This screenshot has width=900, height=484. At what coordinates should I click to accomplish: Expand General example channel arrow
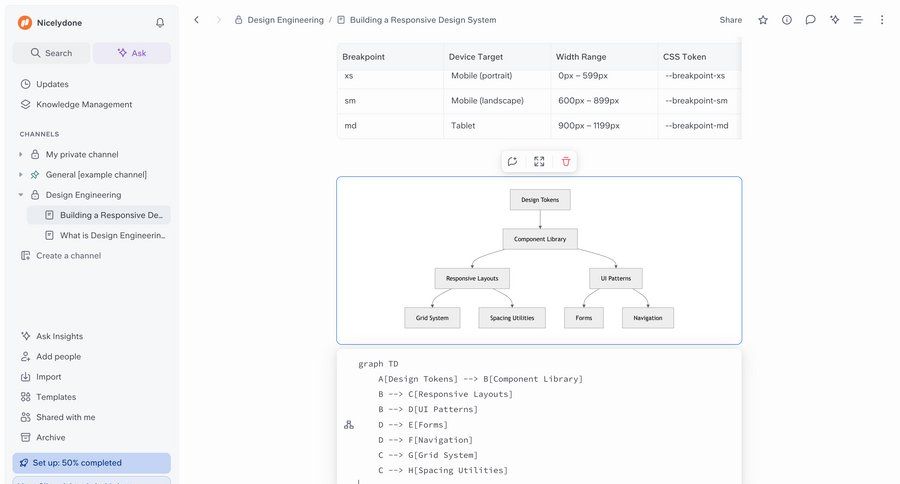[21, 175]
